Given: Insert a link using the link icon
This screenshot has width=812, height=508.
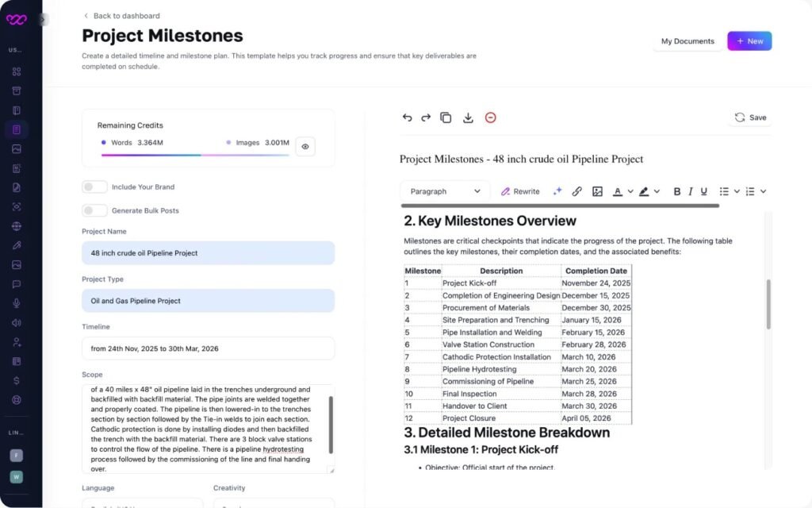Looking at the screenshot, I should [577, 191].
